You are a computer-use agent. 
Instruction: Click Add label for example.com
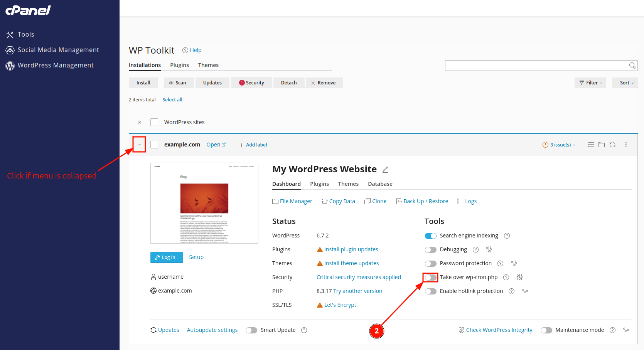pyautogui.click(x=253, y=145)
